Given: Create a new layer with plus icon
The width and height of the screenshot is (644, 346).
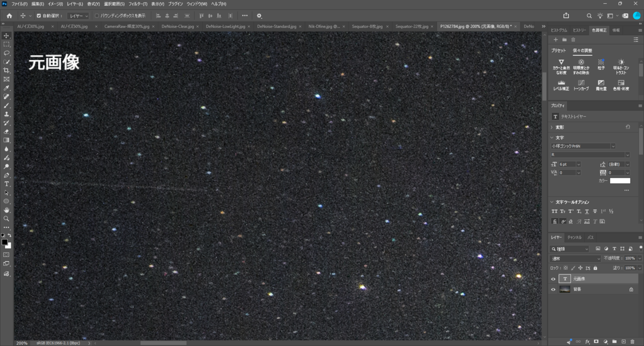Looking at the screenshot, I should tap(623, 341).
